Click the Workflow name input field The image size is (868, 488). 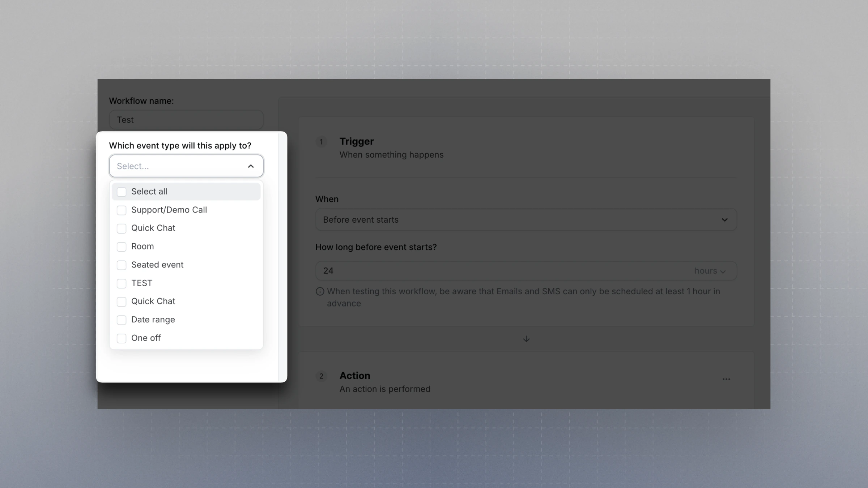point(186,120)
